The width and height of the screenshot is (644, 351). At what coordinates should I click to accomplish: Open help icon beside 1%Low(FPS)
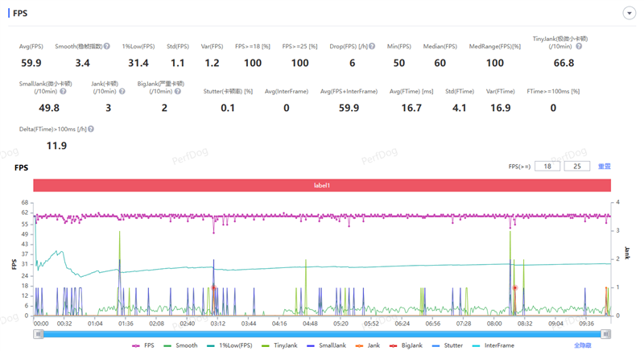pyautogui.click(x=154, y=47)
